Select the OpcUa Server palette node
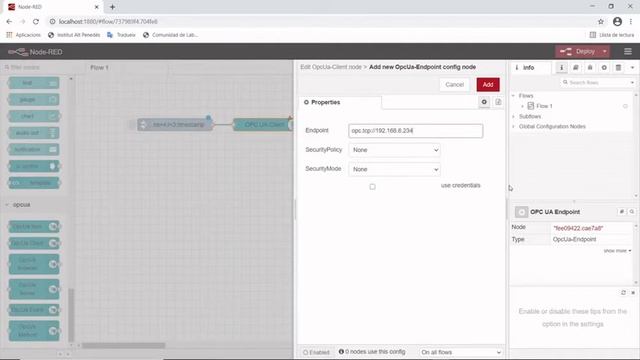Viewport: 640px width, 360px height. tap(34, 289)
